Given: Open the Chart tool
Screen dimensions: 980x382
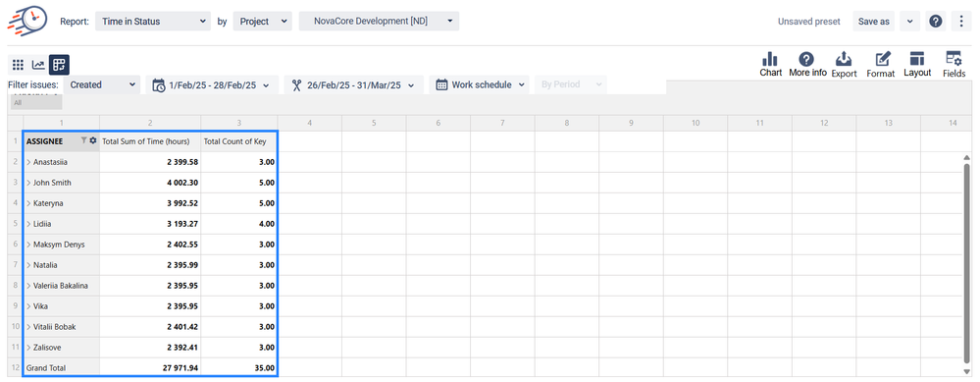Looking at the screenshot, I should tap(771, 65).
